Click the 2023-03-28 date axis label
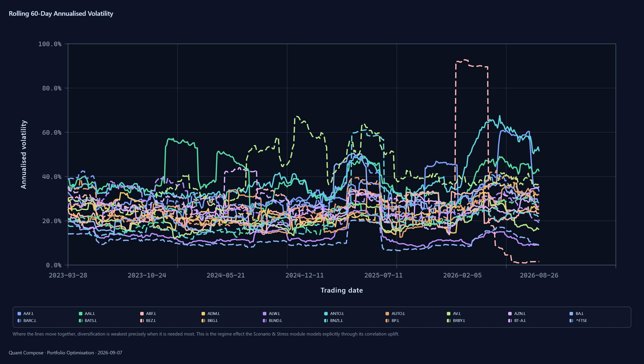The image size is (644, 364). coord(68,275)
